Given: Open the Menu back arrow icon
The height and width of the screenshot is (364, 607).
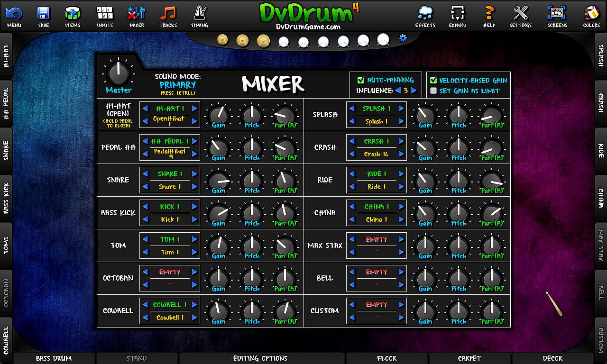Looking at the screenshot, I should click(14, 13).
